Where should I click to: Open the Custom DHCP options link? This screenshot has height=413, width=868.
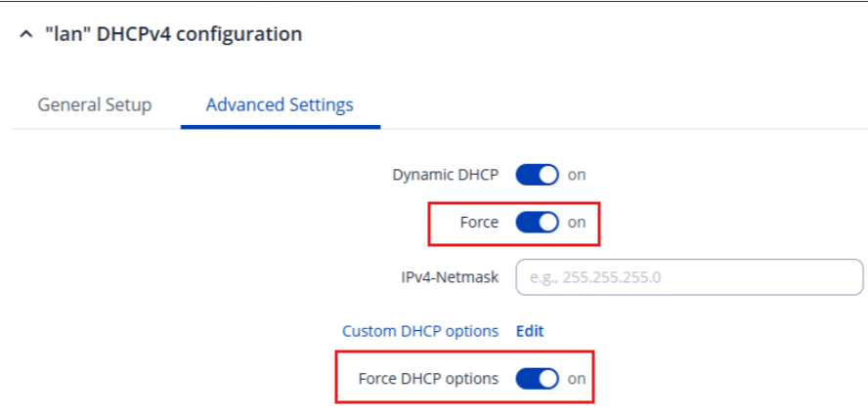tap(419, 331)
